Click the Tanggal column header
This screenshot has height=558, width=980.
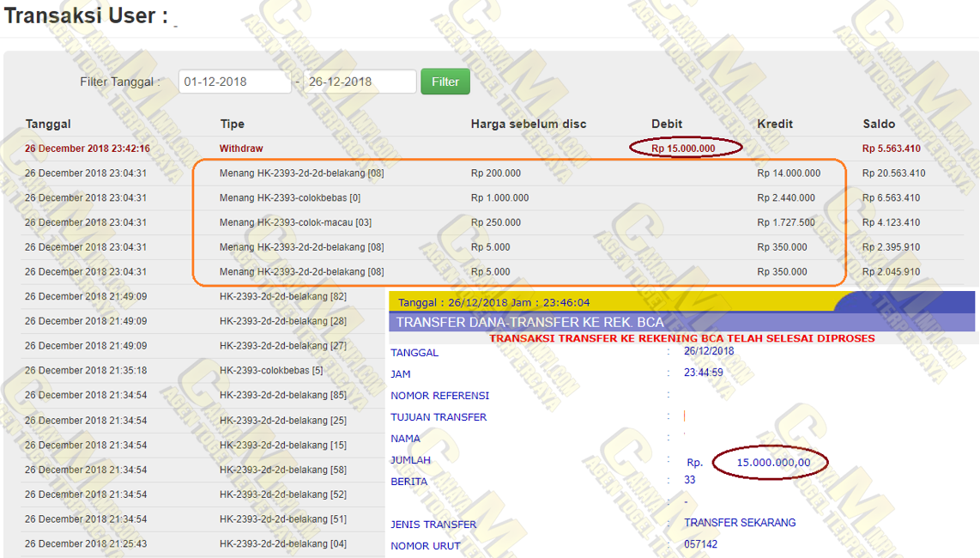click(48, 124)
